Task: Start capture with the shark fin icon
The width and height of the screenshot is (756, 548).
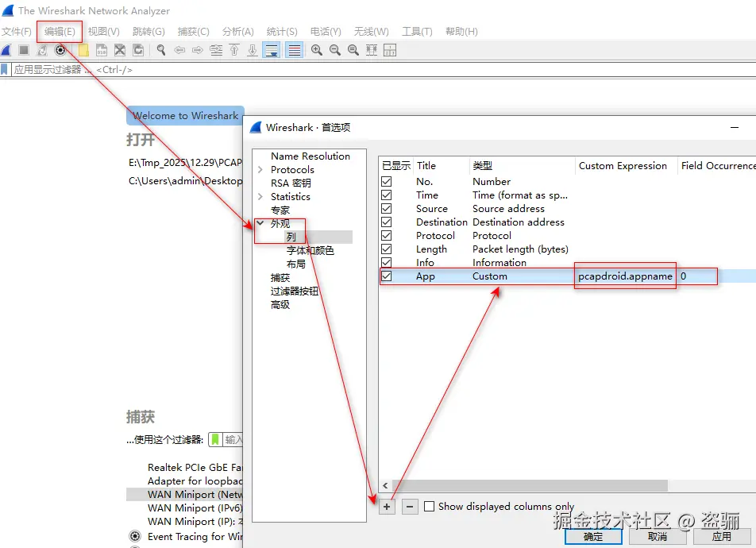Action: 6,50
